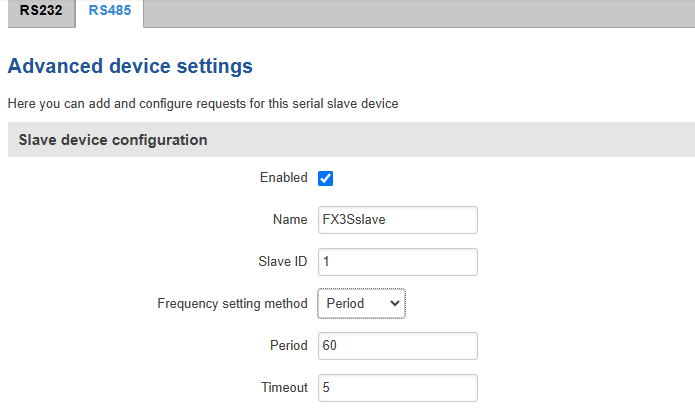Click the Timeout label

[284, 388]
